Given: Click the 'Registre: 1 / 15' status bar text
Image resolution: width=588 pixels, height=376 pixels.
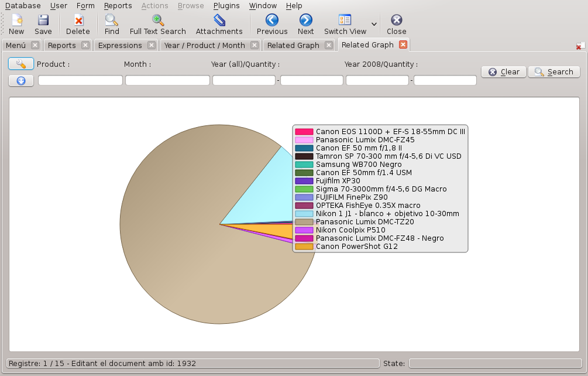Looking at the screenshot, I should click(36, 363).
